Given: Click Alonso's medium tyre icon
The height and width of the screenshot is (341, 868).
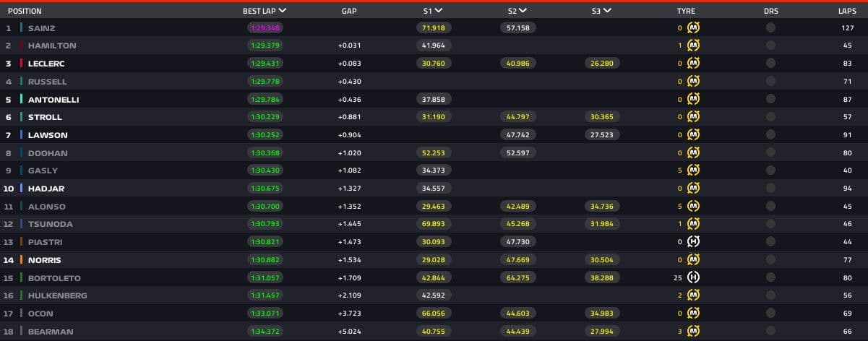Looking at the screenshot, I should [x=693, y=206].
